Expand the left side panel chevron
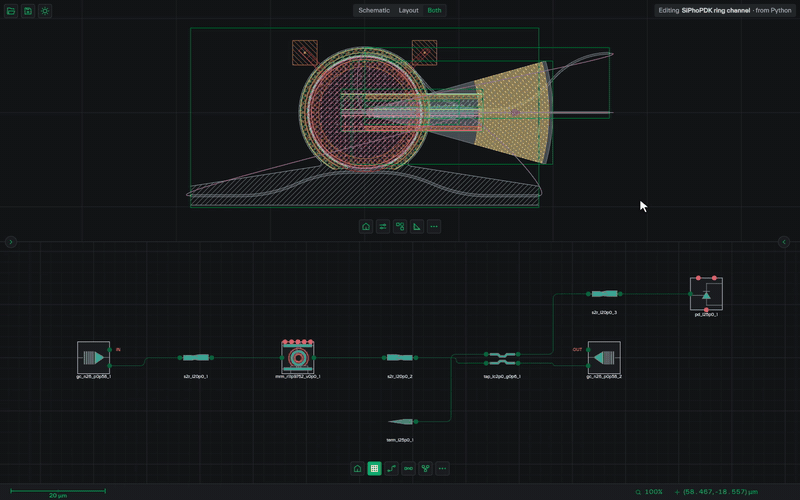The height and width of the screenshot is (500, 800). click(11, 242)
